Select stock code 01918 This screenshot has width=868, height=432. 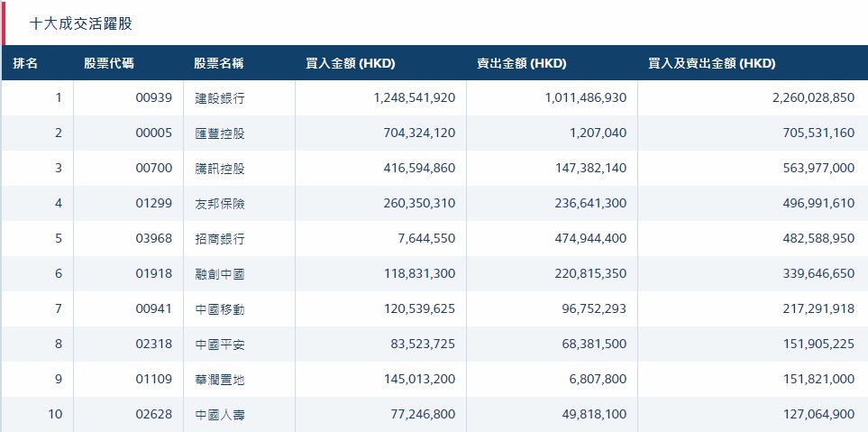(x=154, y=273)
